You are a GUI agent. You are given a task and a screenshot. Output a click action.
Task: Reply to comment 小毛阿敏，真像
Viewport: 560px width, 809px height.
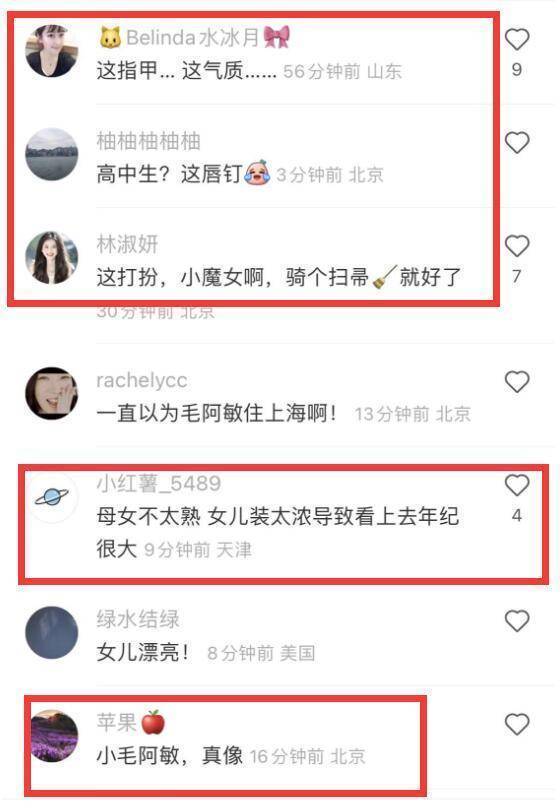tap(170, 756)
